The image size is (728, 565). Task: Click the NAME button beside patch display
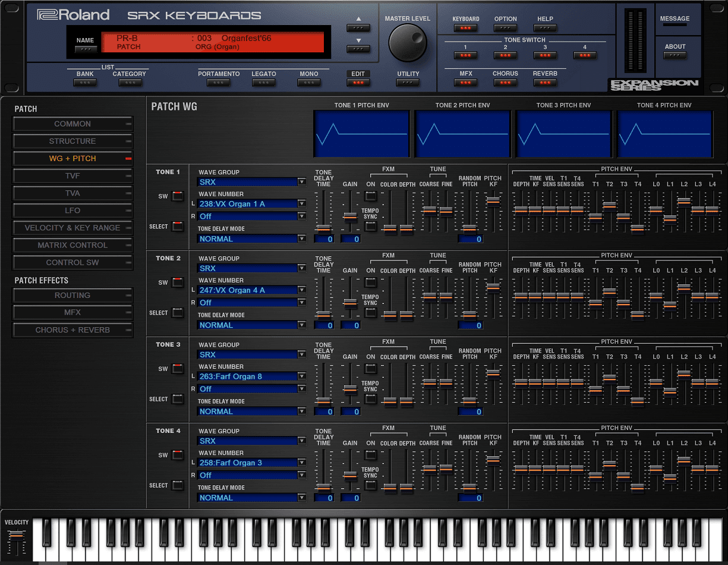pos(85,49)
